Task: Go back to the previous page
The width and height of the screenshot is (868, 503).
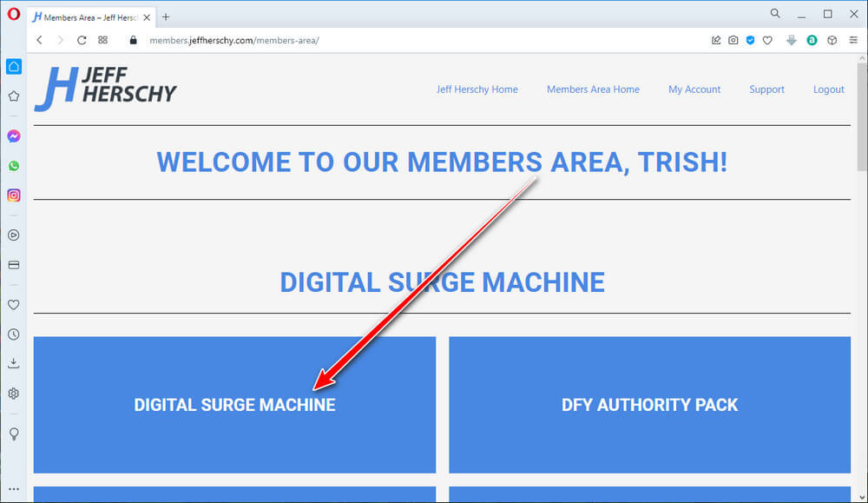Action: click(39, 40)
